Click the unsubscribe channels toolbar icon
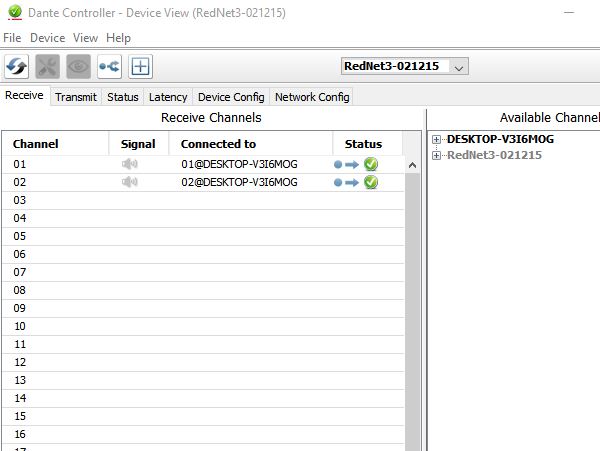The height and width of the screenshot is (451, 600). [109, 67]
